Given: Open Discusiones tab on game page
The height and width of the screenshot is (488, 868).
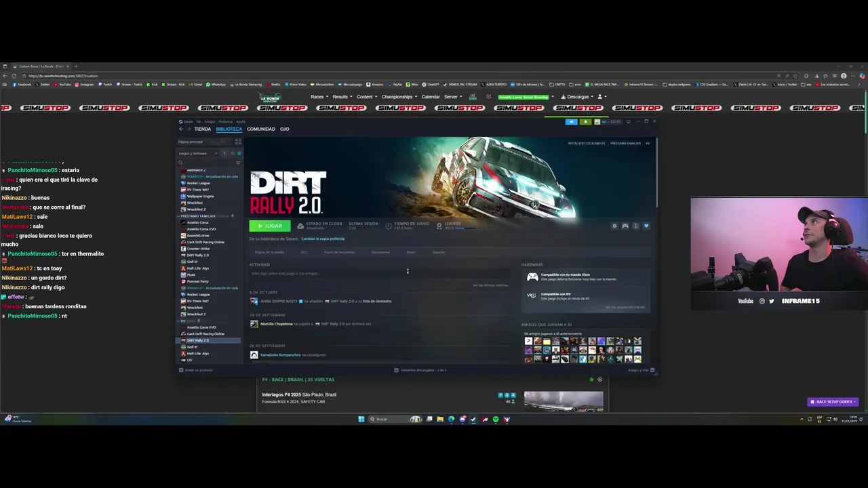Looking at the screenshot, I should coord(380,252).
